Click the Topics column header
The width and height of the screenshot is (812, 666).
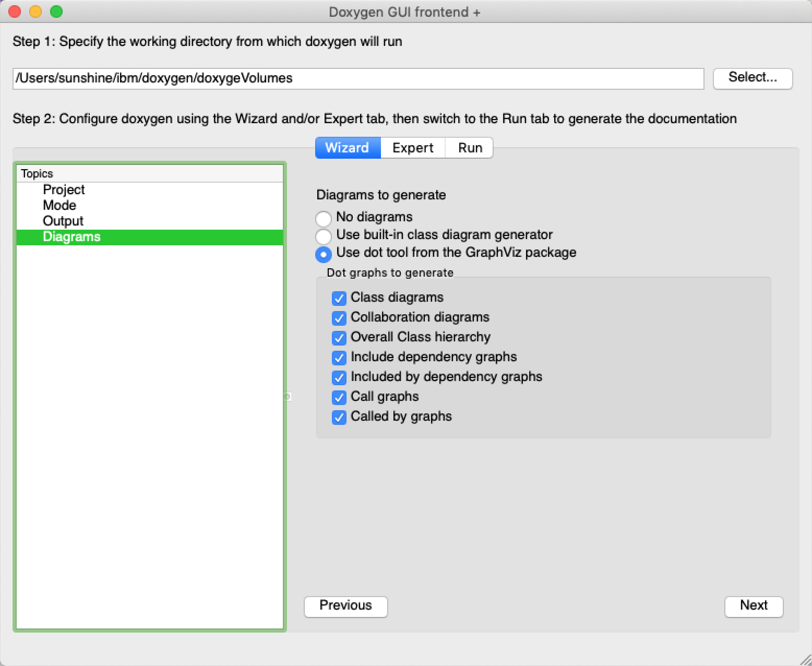[150, 174]
